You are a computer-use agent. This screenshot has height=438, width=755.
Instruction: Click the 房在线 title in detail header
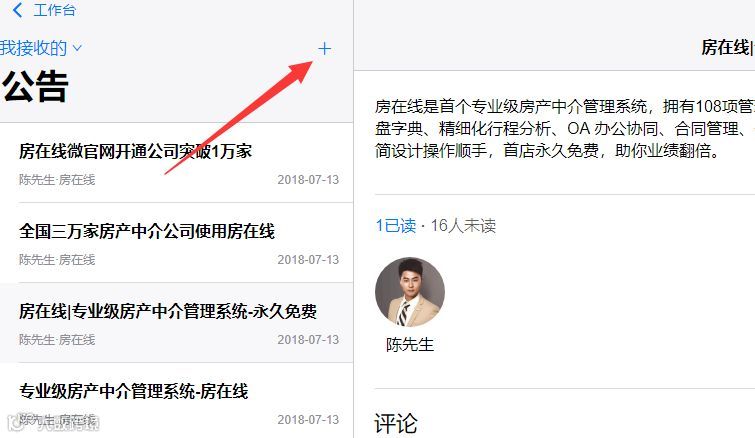pyautogui.click(x=727, y=47)
